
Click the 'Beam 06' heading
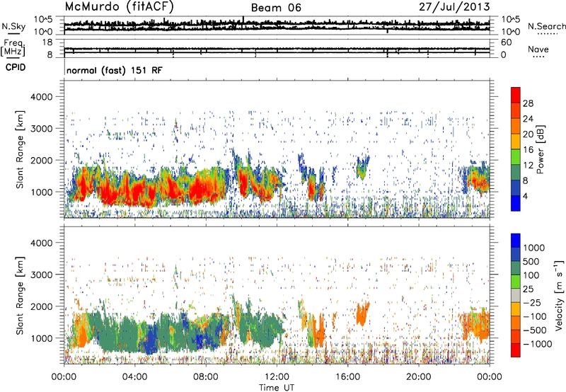tap(276, 8)
